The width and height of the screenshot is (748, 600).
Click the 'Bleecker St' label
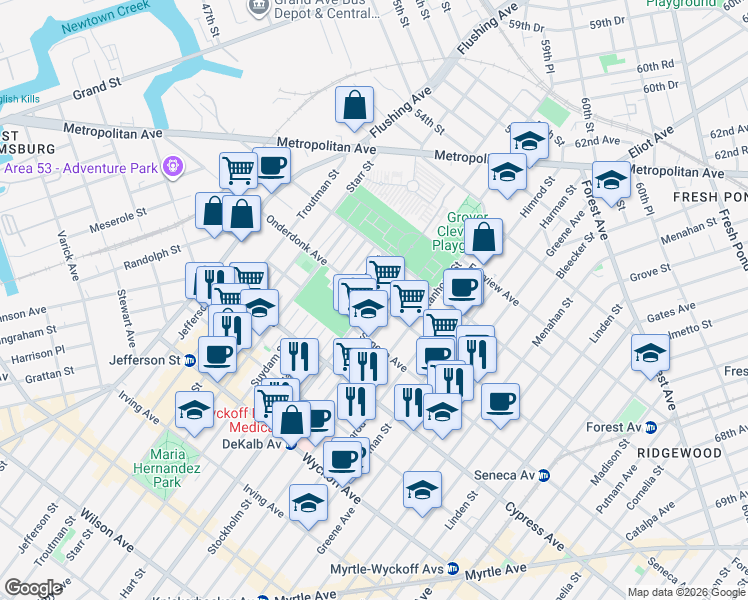pyautogui.click(x=575, y=255)
